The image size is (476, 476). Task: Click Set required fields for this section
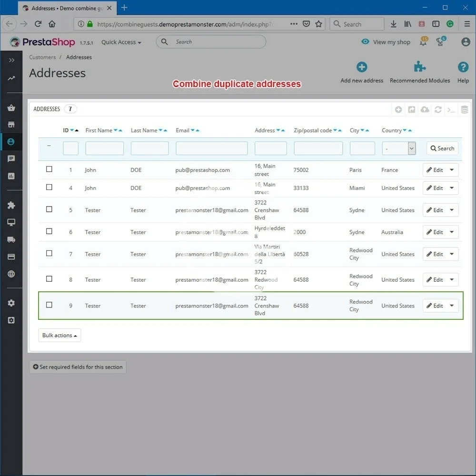(78, 367)
